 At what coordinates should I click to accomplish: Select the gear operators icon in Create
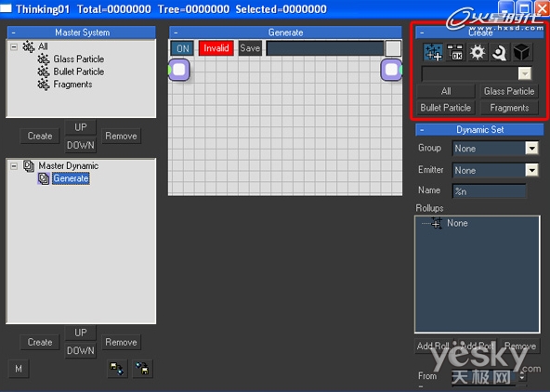click(x=478, y=52)
